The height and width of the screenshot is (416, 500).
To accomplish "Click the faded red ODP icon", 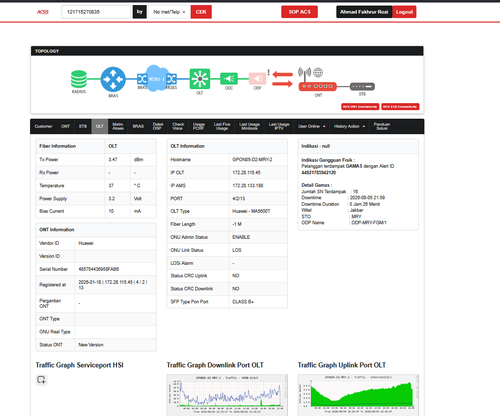I will (257, 79).
